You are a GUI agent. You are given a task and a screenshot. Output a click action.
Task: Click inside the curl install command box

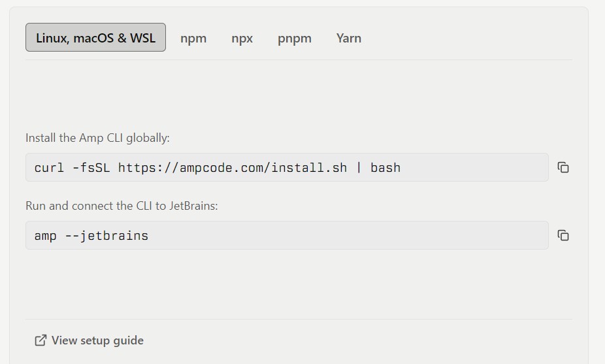tap(470, 168)
